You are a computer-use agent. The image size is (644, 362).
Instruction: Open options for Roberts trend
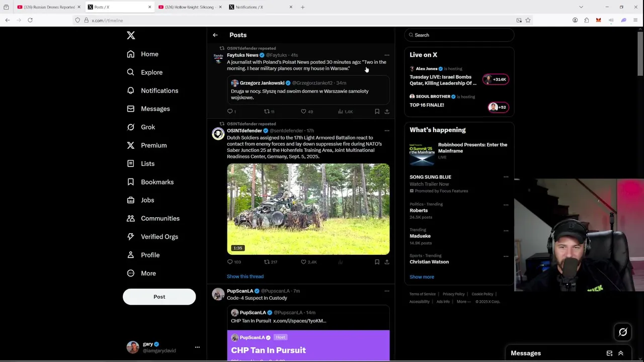506,205
